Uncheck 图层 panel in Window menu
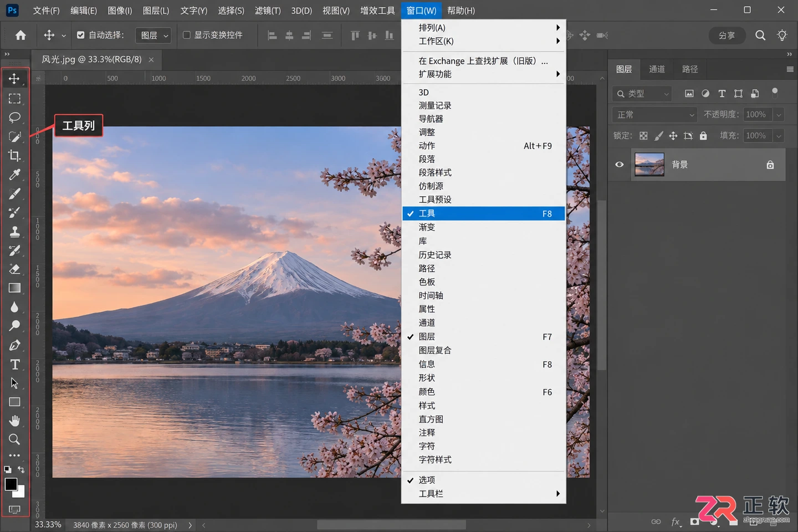This screenshot has height=532, width=798. click(x=483, y=336)
